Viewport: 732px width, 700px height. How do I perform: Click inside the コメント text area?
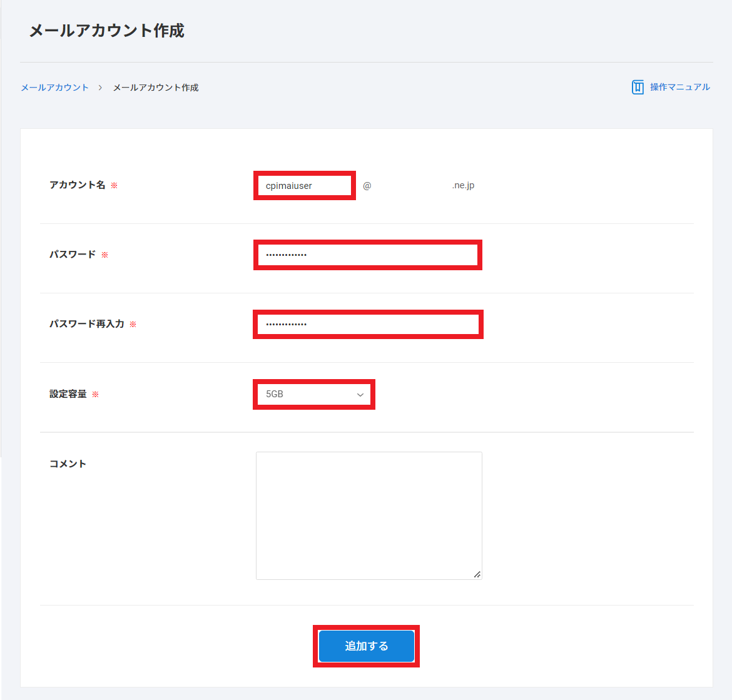[x=369, y=515]
